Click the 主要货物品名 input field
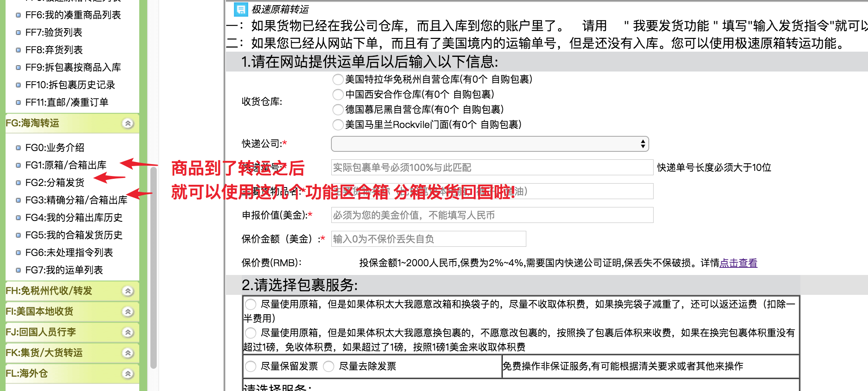The height and width of the screenshot is (391, 868). 492,192
